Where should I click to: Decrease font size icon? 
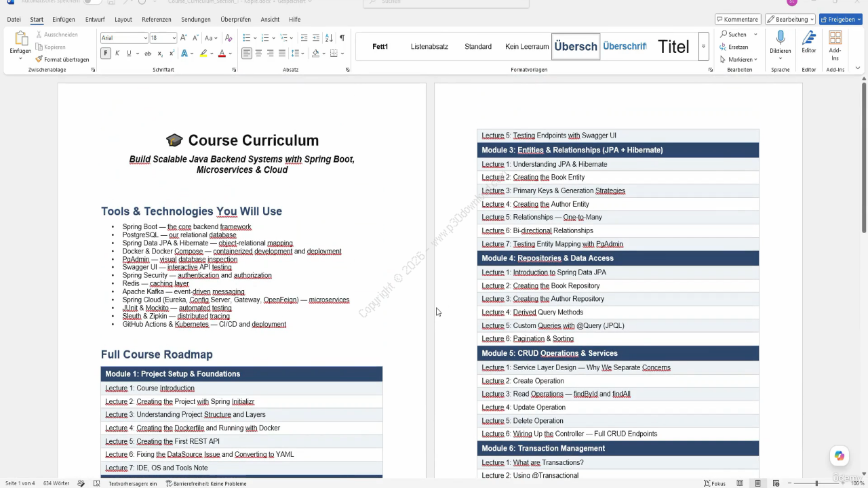(195, 38)
